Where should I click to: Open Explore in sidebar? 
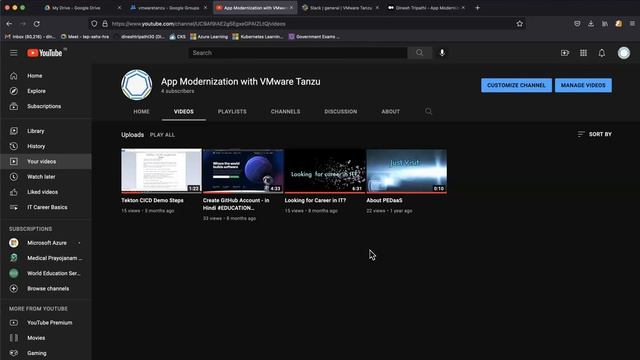pyautogui.click(x=46, y=91)
